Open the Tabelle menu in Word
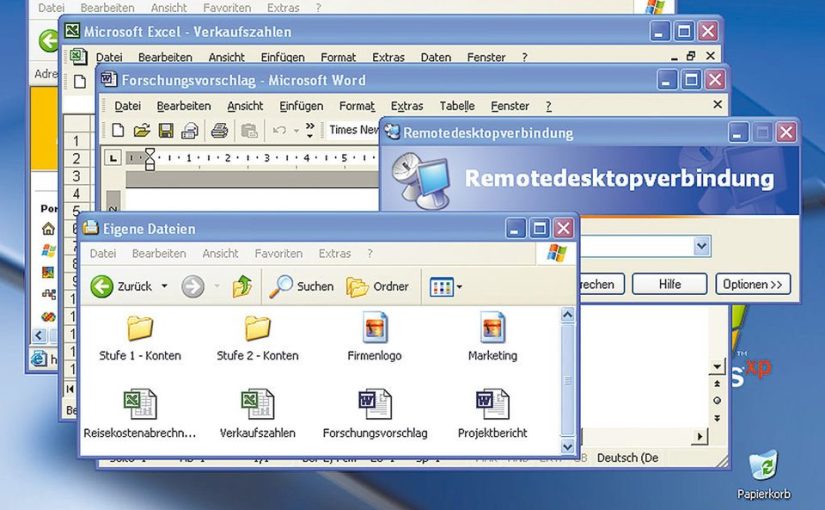Image resolution: width=825 pixels, height=510 pixels. point(457,106)
